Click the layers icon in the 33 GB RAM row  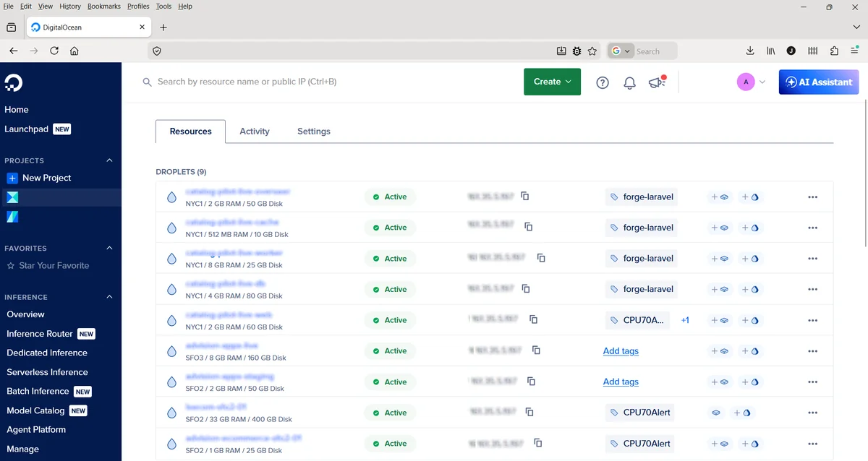(x=716, y=413)
